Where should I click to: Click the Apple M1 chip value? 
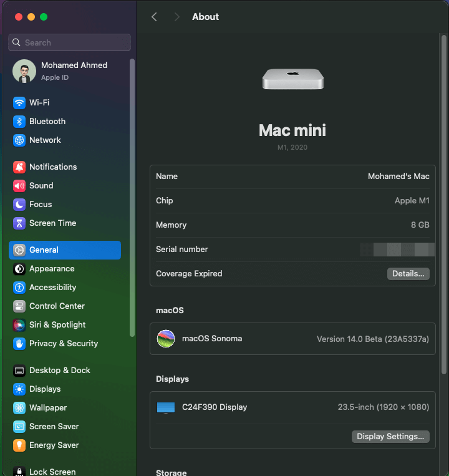click(x=412, y=201)
